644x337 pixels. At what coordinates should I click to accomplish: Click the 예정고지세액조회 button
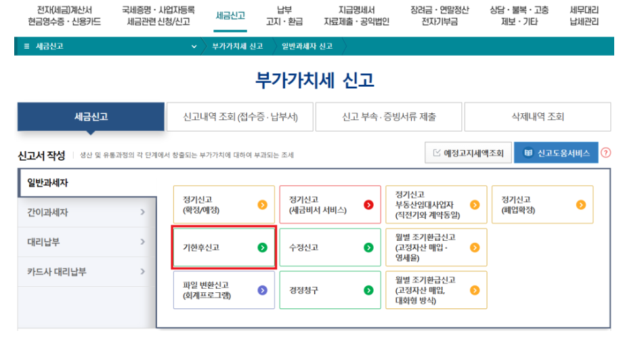point(468,153)
